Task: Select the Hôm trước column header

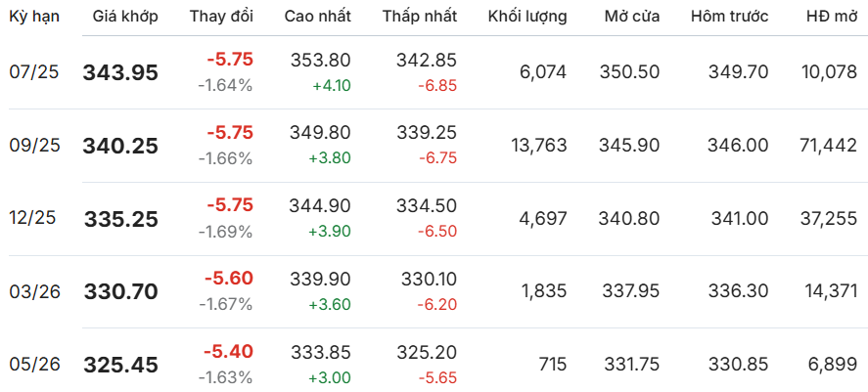Action: (x=730, y=17)
